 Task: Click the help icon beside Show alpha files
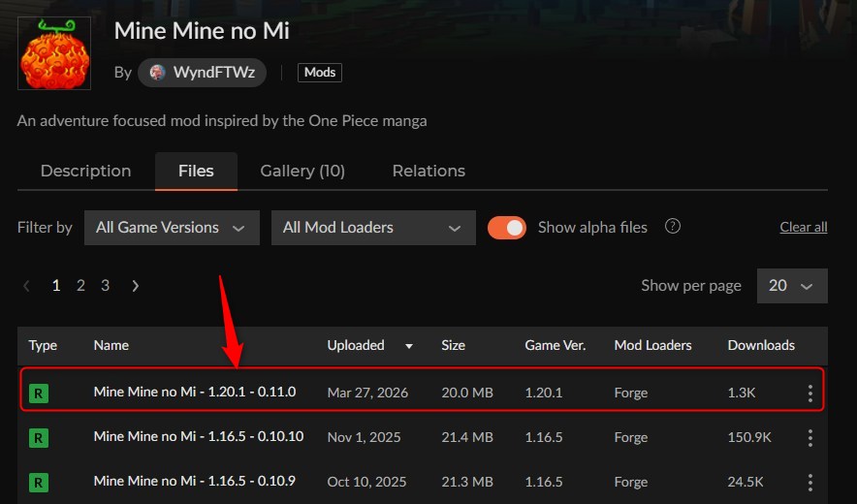672,226
